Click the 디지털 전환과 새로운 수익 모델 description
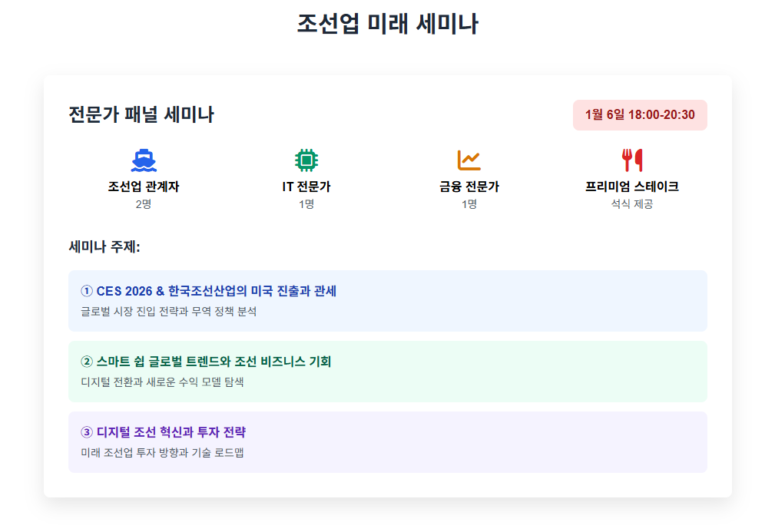The image size is (775, 532). click(162, 382)
